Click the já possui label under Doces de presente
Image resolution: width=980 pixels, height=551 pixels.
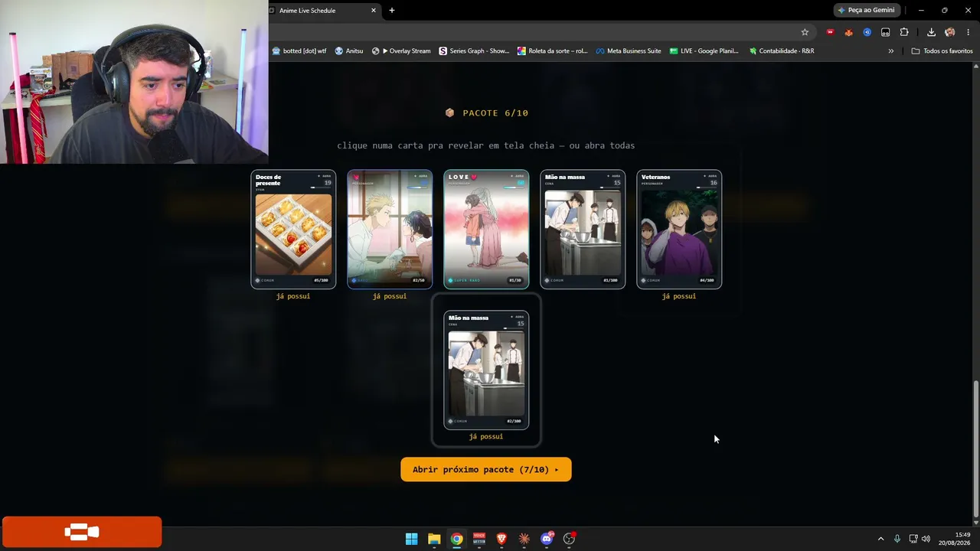tap(293, 296)
